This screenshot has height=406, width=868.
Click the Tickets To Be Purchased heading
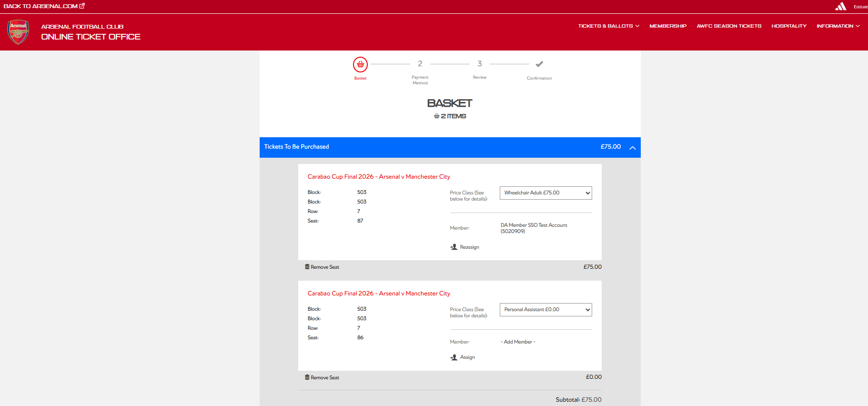[296, 147]
